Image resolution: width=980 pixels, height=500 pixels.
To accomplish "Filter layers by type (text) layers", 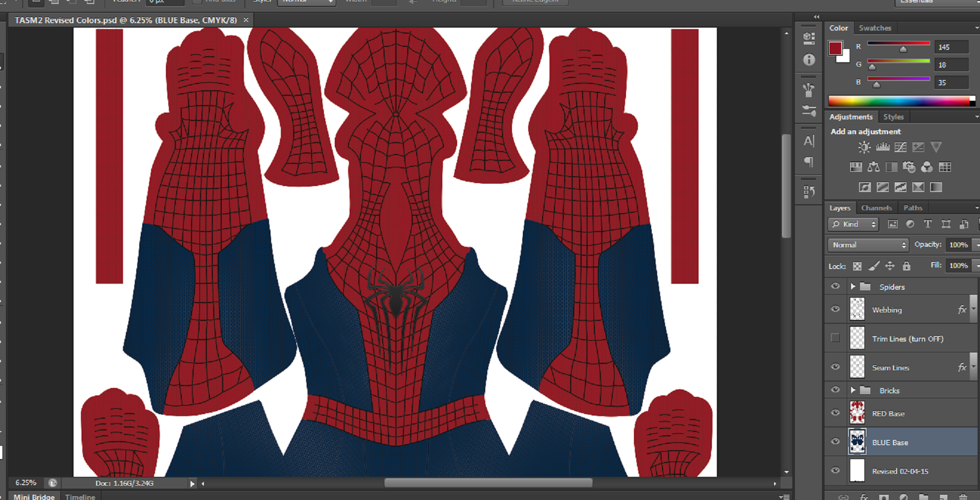I will [x=928, y=224].
